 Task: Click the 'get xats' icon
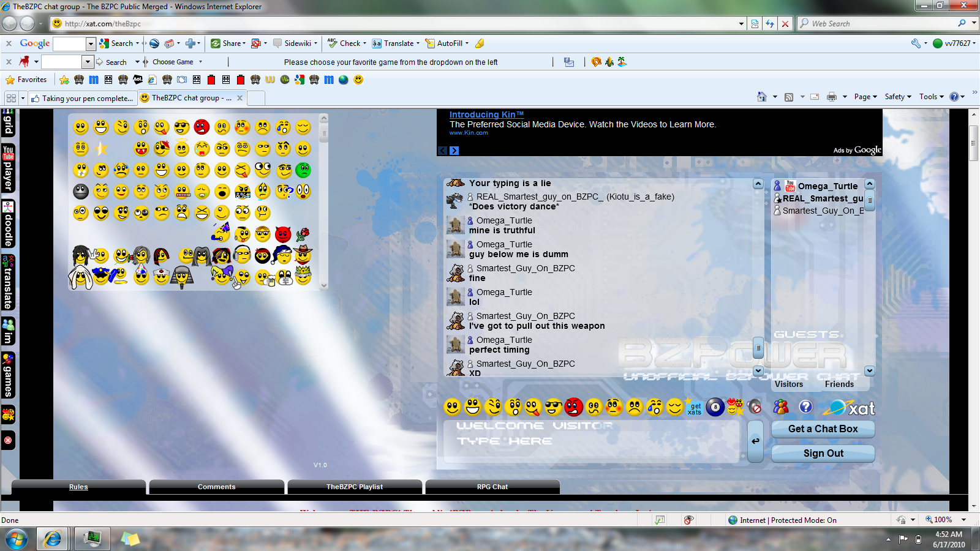point(695,408)
